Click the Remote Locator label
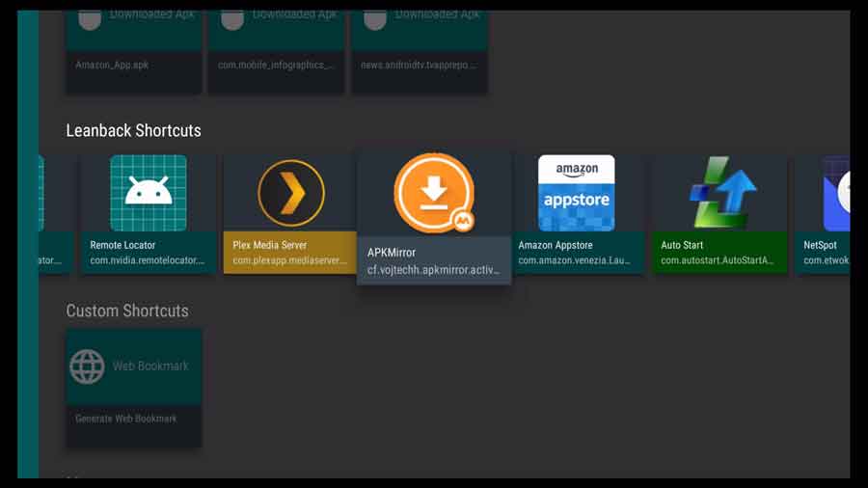 pyautogui.click(x=122, y=245)
